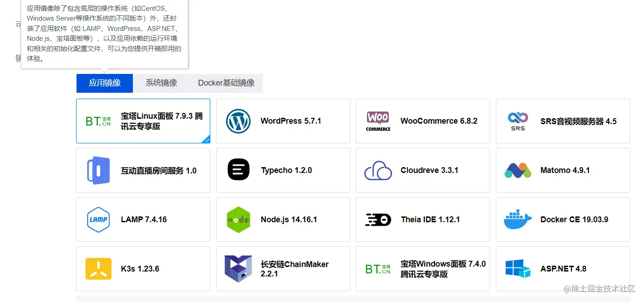The image size is (644, 302).
Task: Select the LAMP 7.4.16 label
Action: pyautogui.click(x=144, y=220)
